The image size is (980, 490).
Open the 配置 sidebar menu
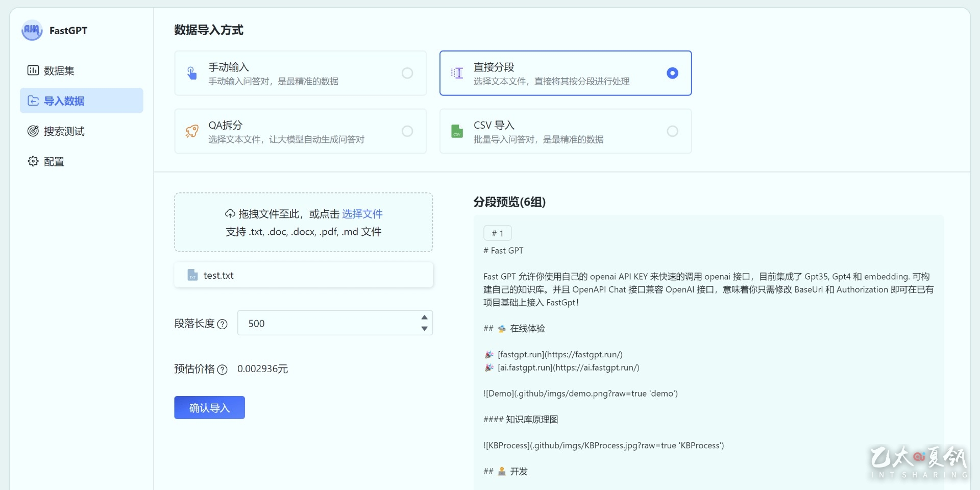tap(82, 161)
